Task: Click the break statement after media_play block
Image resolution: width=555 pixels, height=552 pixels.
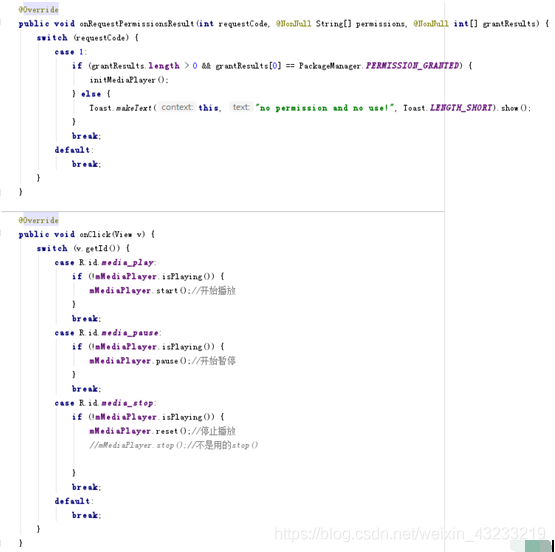Action: coord(86,319)
